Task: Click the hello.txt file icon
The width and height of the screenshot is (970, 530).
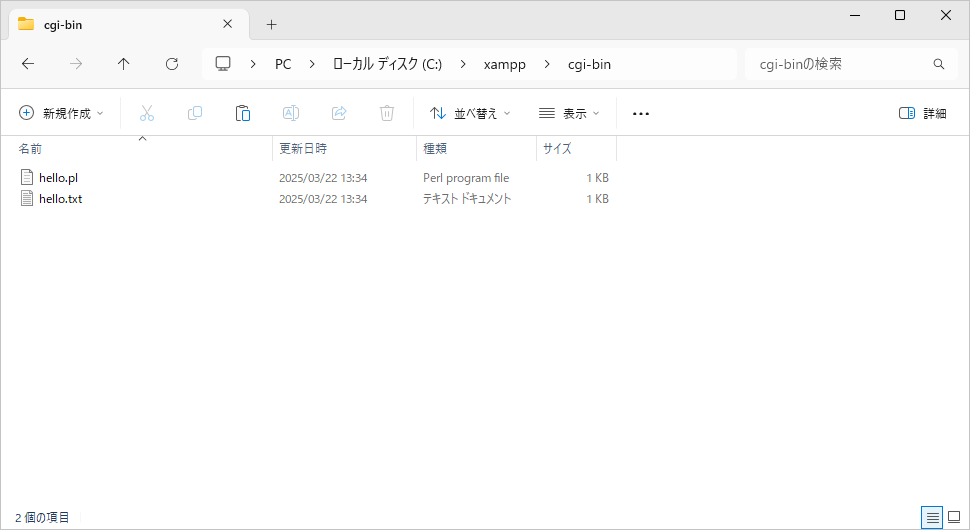Action: [x=27, y=199]
